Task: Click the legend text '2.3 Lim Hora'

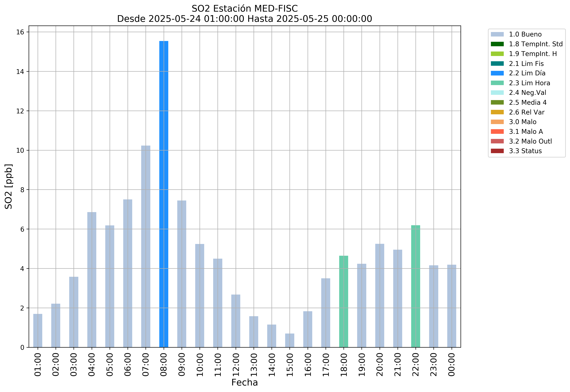Action: click(529, 83)
